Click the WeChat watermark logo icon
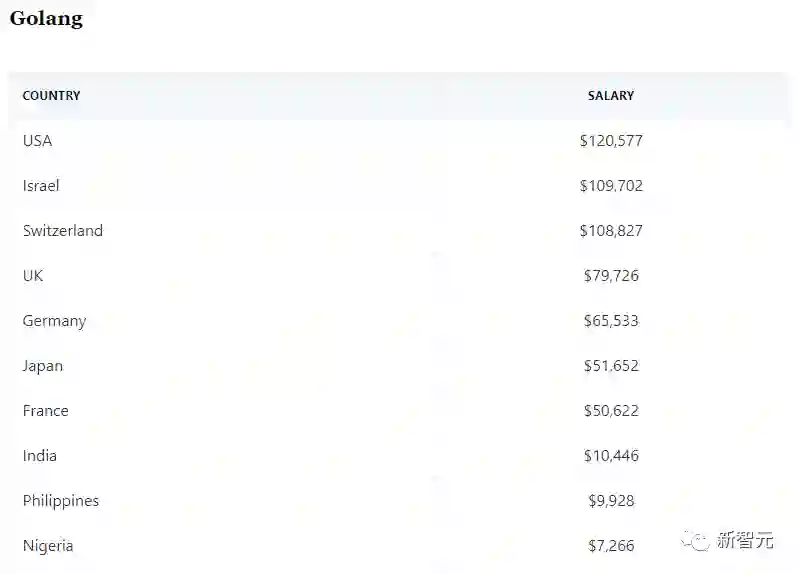Screen dimensions: 799x574 pos(695,541)
